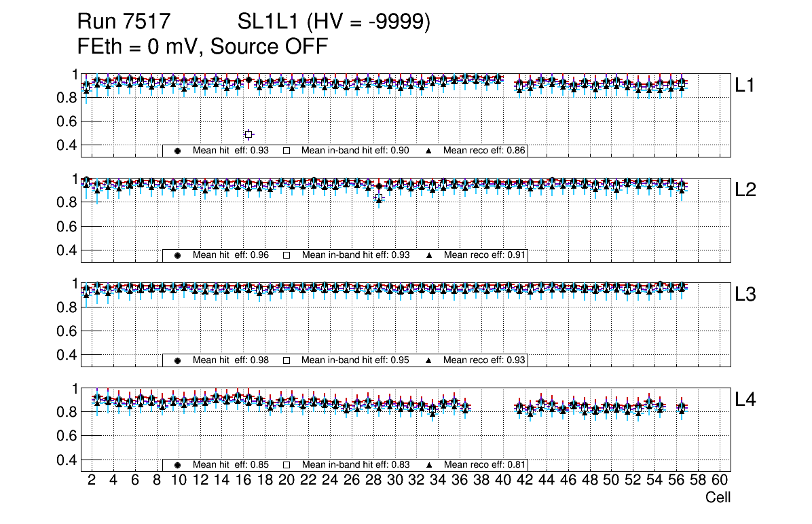Click the L4 panel label on the right
The width and height of the screenshot is (812, 524).
pos(745,400)
